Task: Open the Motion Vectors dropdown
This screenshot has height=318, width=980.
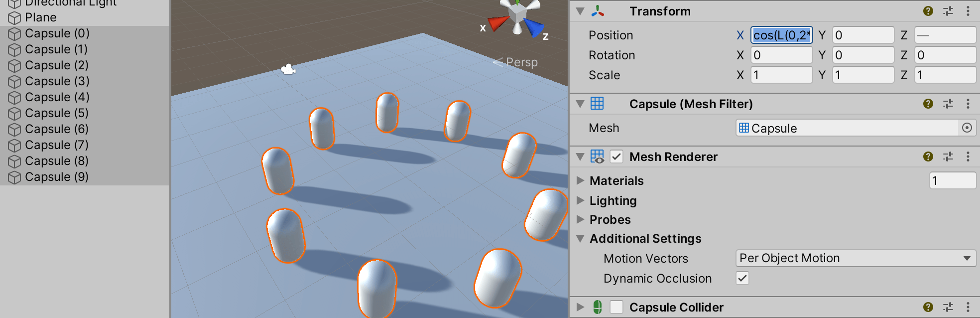Action: 855,258
